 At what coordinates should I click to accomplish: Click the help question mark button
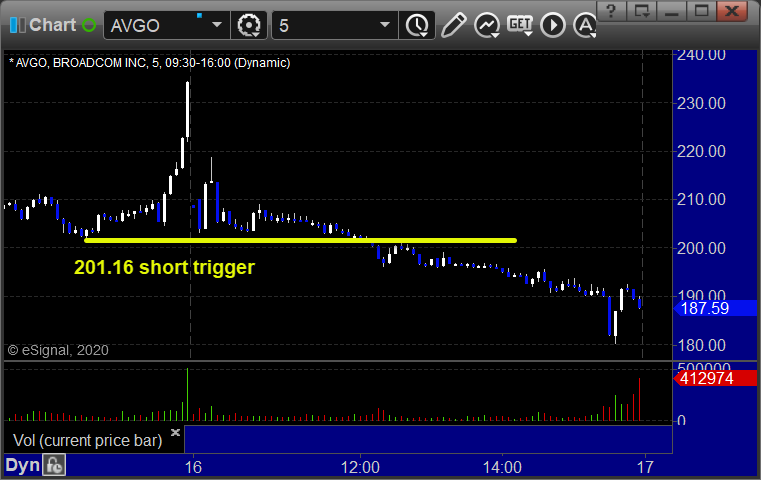[612, 11]
